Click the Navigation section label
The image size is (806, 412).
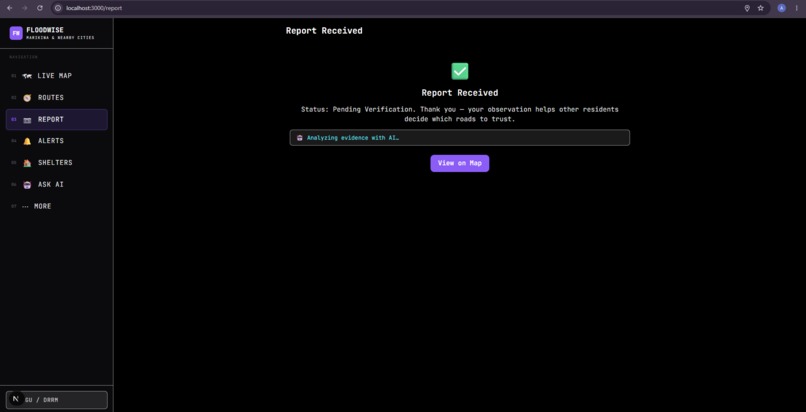(24, 57)
